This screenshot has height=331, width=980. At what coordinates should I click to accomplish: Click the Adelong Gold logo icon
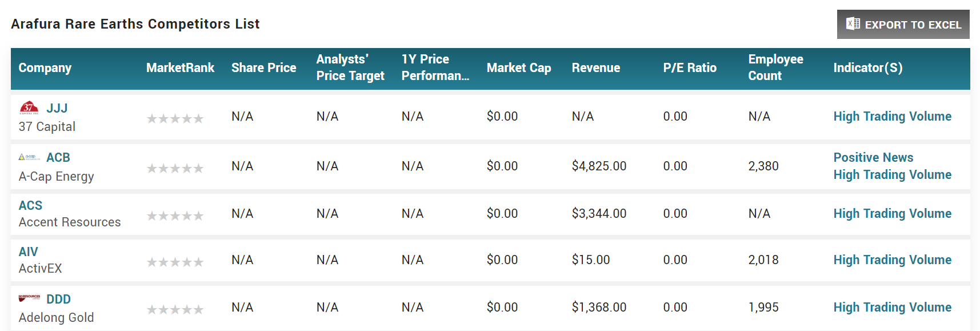[29, 298]
